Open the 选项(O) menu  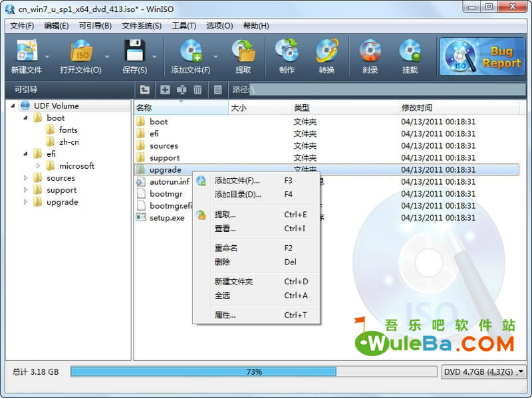click(219, 26)
